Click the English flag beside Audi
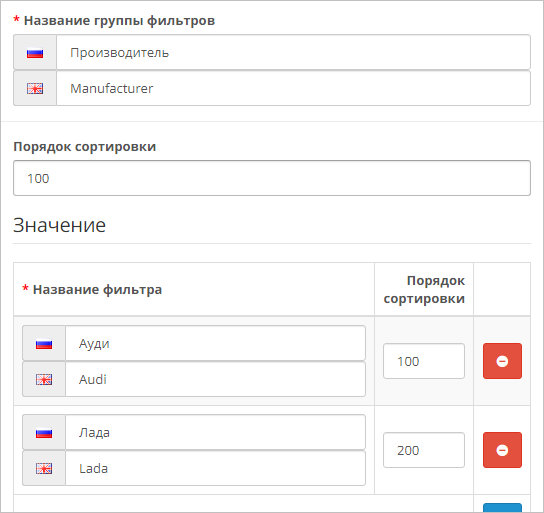The height and width of the screenshot is (513, 544). tap(44, 379)
